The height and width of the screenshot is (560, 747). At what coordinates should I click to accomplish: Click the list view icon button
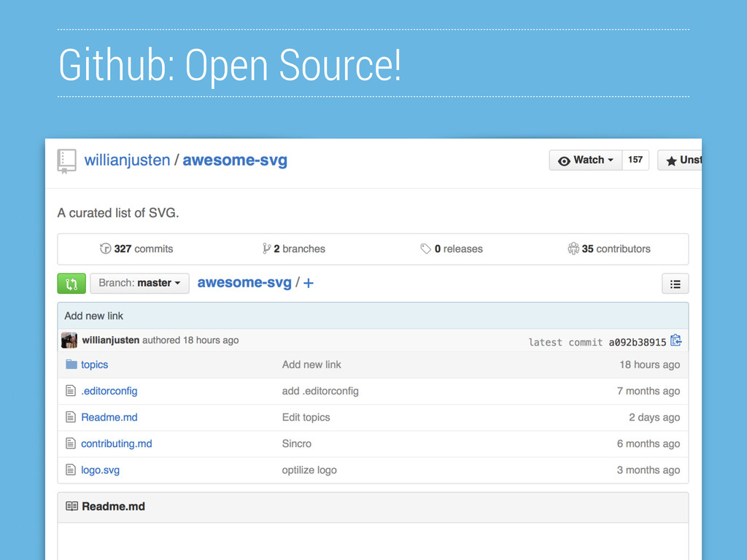pyautogui.click(x=675, y=284)
